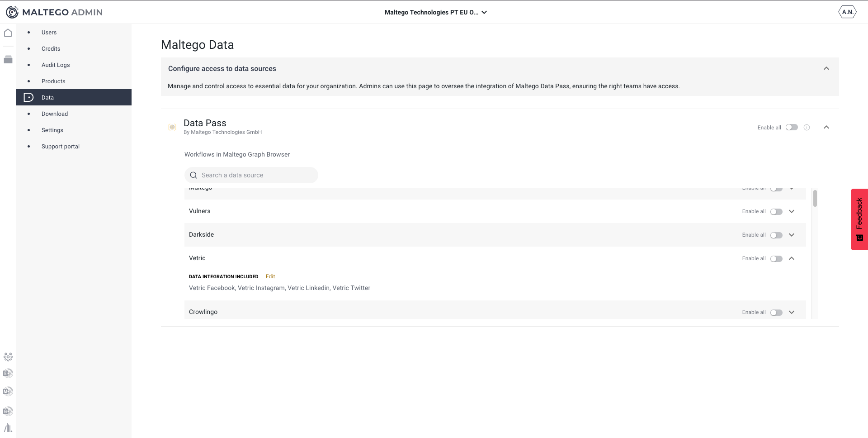868x438 pixels.
Task: Click the Data Pass logo icon
Action: (x=172, y=127)
